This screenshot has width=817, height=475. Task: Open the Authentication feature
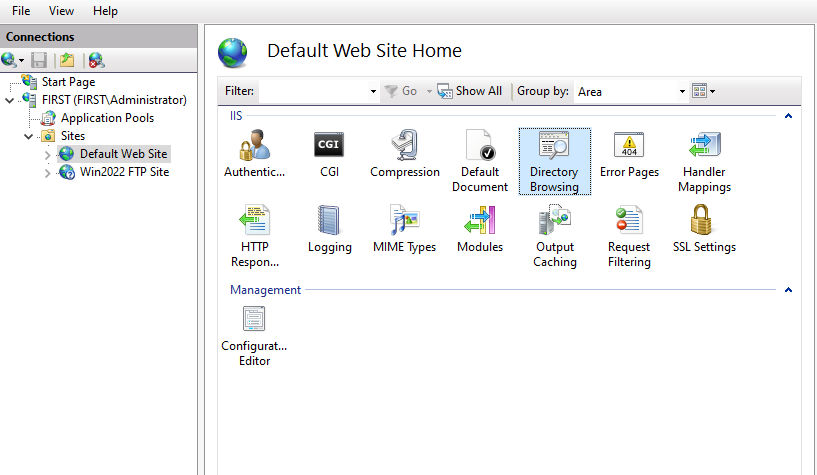(254, 154)
